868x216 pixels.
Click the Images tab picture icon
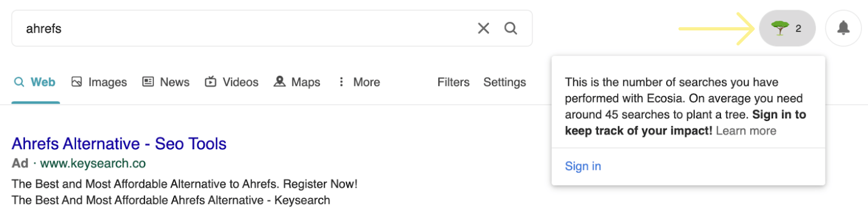(x=77, y=82)
